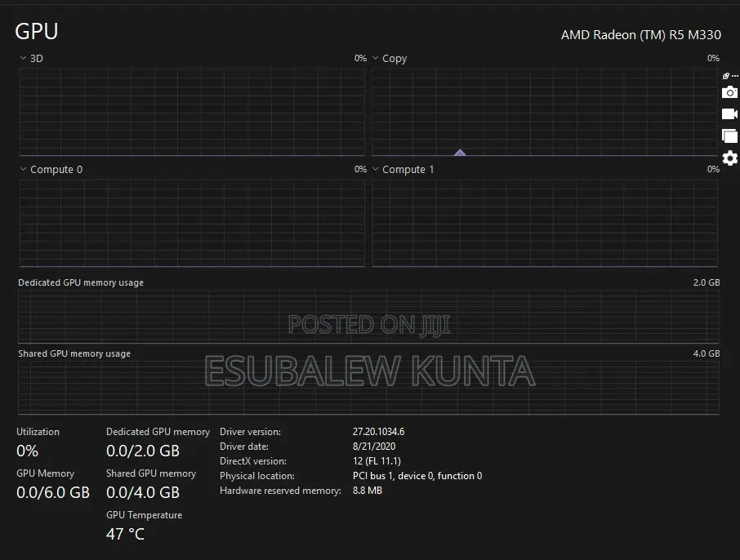Click the Utilization 0% value
Image resolution: width=740 pixels, height=560 pixels.
click(28, 451)
